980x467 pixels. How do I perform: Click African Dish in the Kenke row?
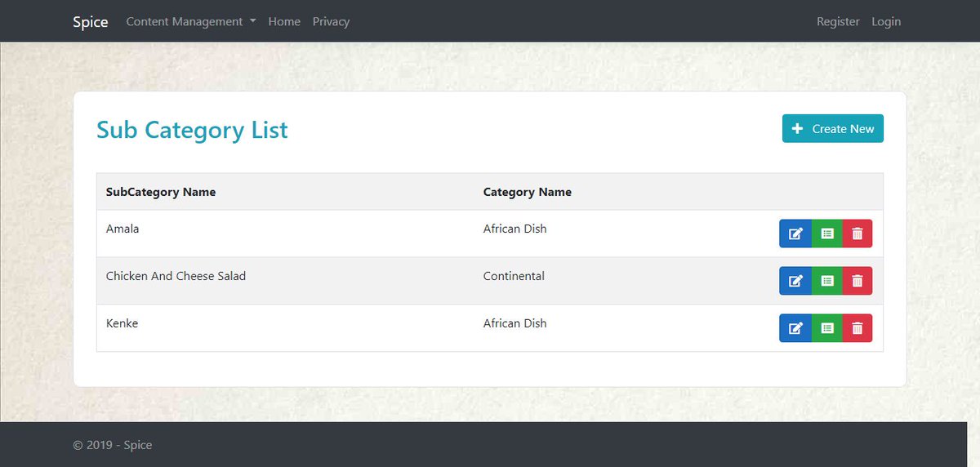click(515, 323)
